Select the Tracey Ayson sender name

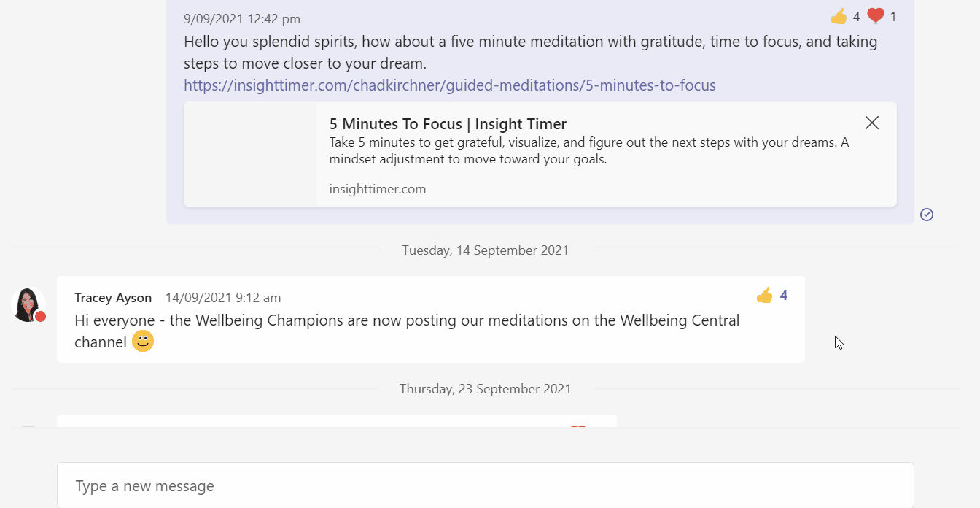tap(113, 298)
